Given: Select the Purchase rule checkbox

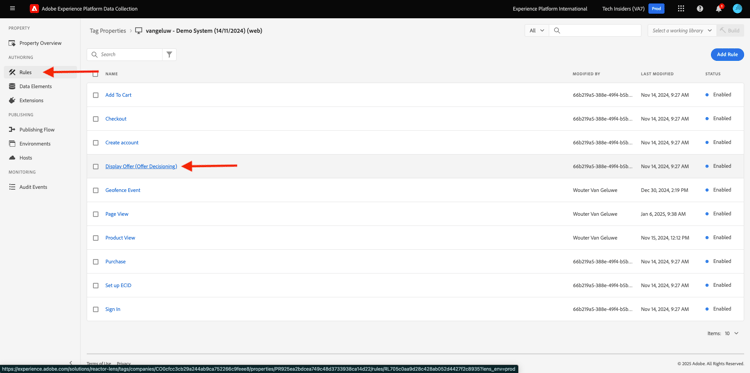Looking at the screenshot, I should click(x=96, y=262).
